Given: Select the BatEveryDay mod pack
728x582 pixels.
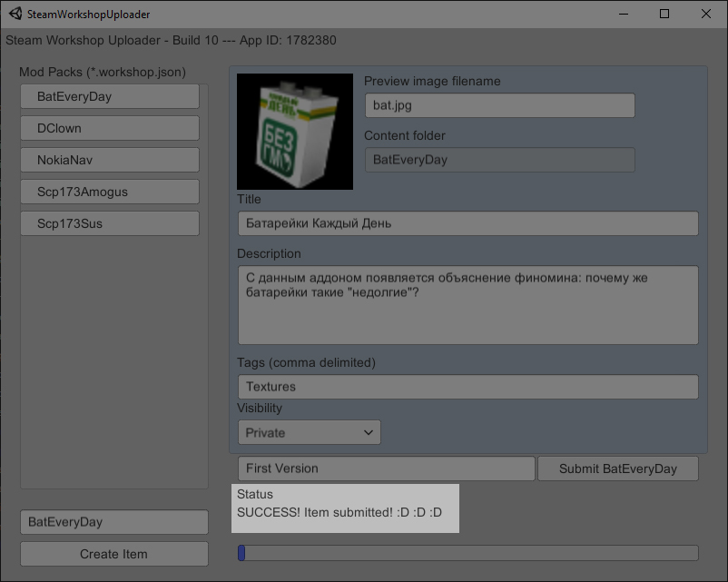Looking at the screenshot, I should pyautogui.click(x=110, y=96).
